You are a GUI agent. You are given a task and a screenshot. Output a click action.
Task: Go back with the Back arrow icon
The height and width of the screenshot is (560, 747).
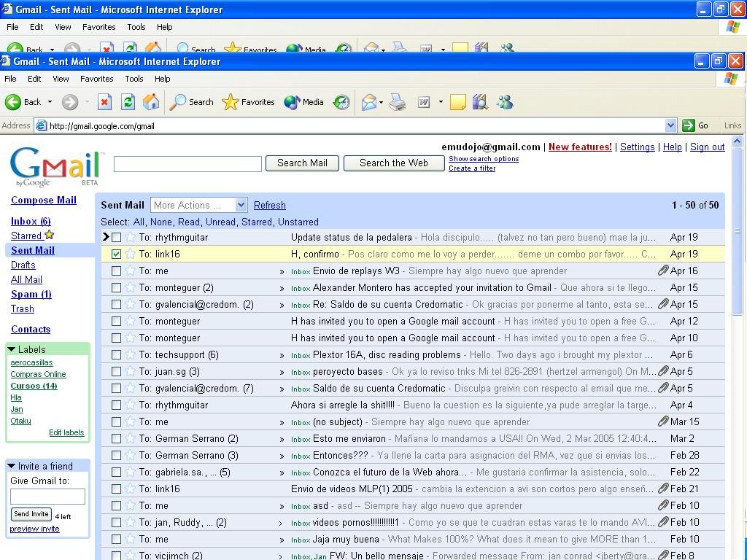click(x=13, y=102)
